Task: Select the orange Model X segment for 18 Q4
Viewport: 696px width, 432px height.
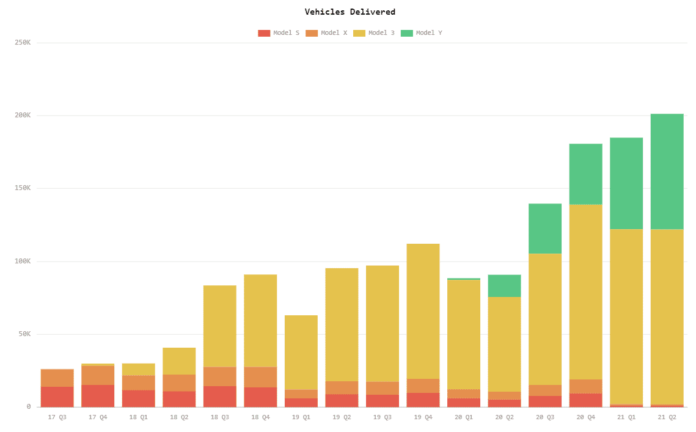Action: pyautogui.click(x=261, y=377)
